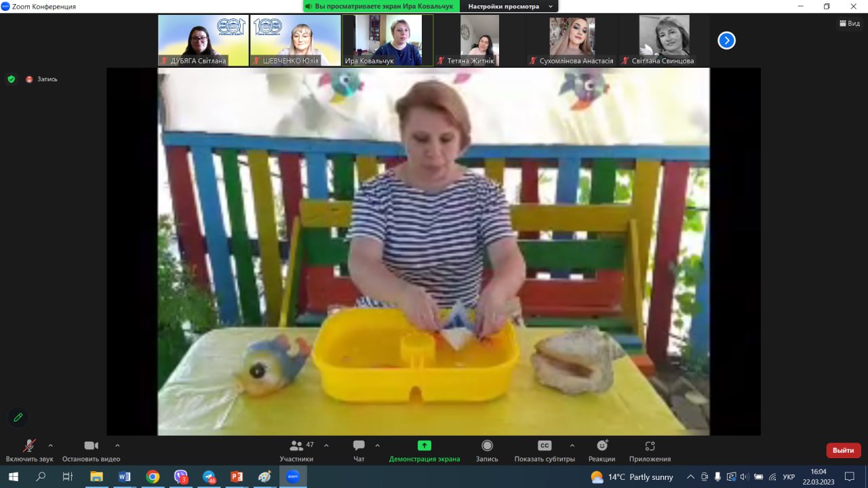Open PowerPoint from the taskbar
The image size is (868, 488).
tap(237, 476)
